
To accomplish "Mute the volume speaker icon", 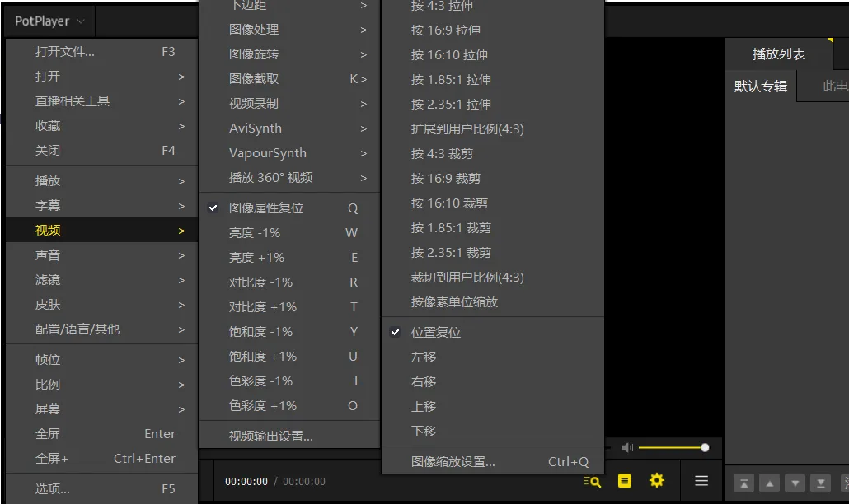I will click(x=627, y=447).
